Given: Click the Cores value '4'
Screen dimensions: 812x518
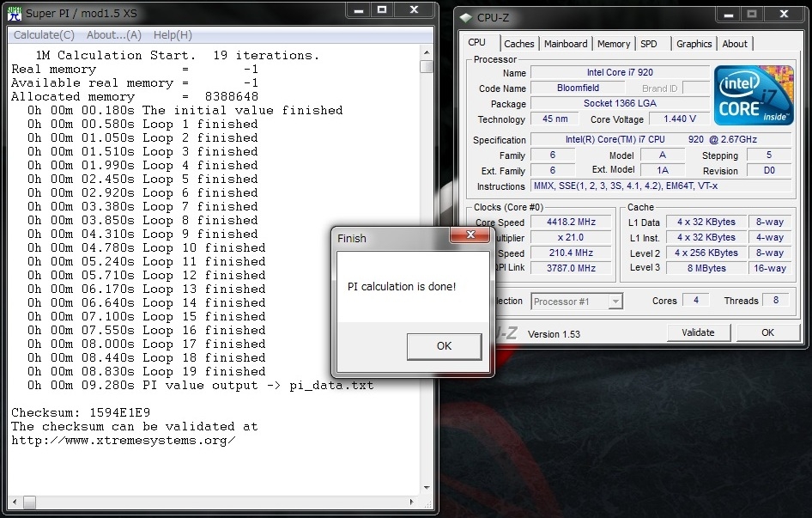Looking at the screenshot, I should [x=696, y=300].
